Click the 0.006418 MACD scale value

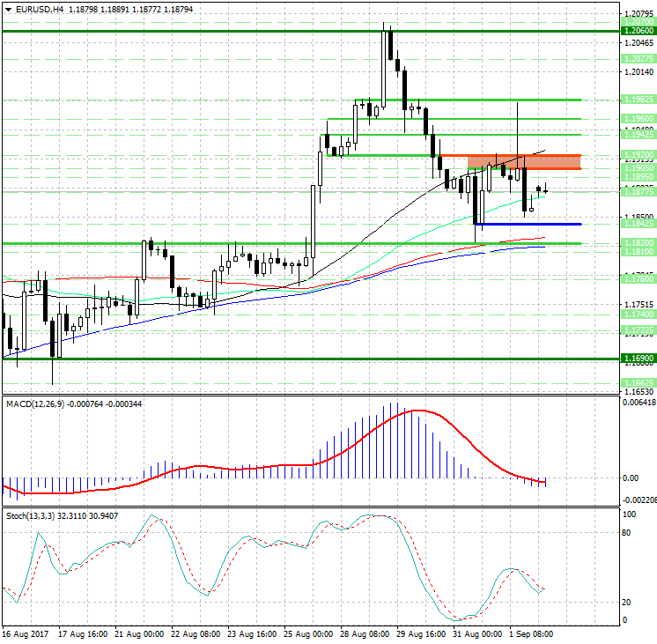639,403
